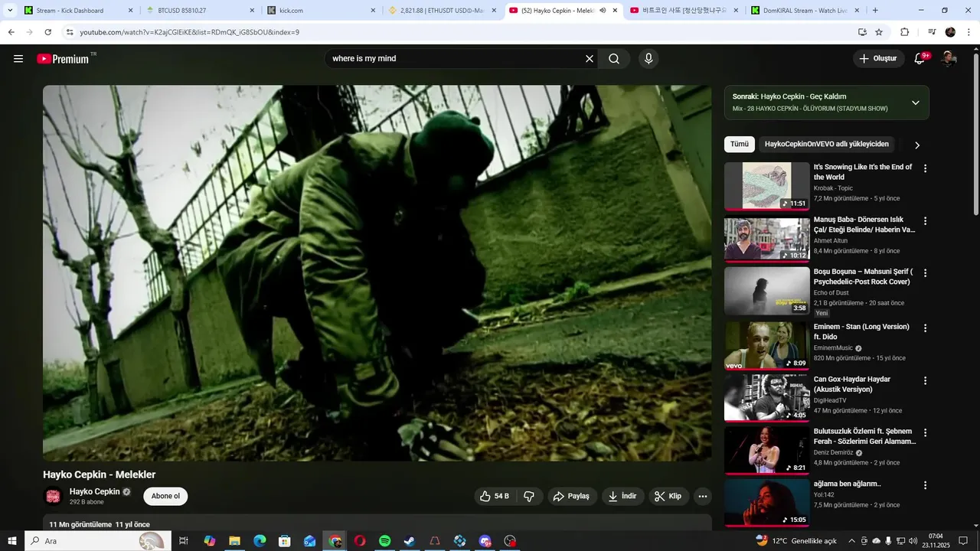The width and height of the screenshot is (980, 551).
Task: Switch to the ETHUSDT browser tab
Action: [443, 11]
